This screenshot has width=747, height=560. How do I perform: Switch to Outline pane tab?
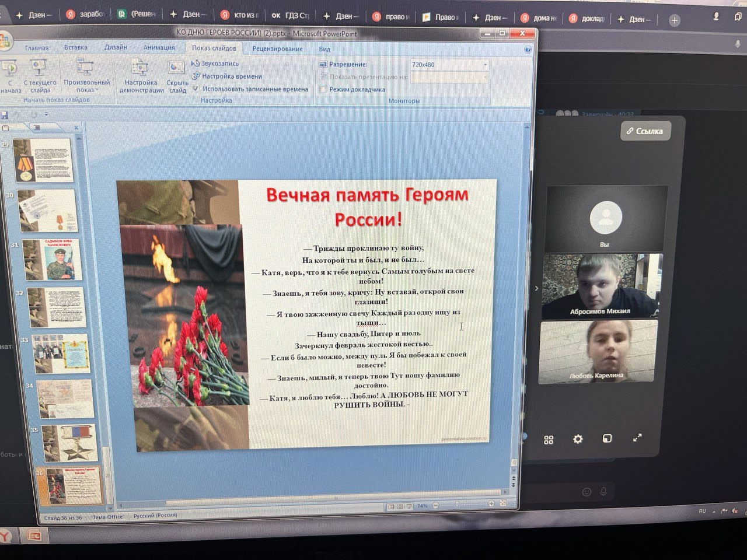click(37, 127)
